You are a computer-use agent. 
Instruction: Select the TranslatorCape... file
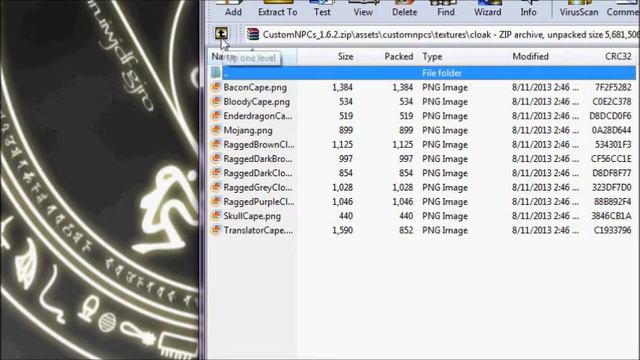point(258,230)
